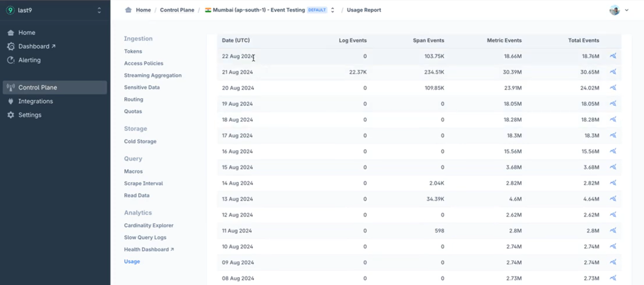Click the 30.65M total events cell
The width and height of the screenshot is (644, 285).
point(590,72)
